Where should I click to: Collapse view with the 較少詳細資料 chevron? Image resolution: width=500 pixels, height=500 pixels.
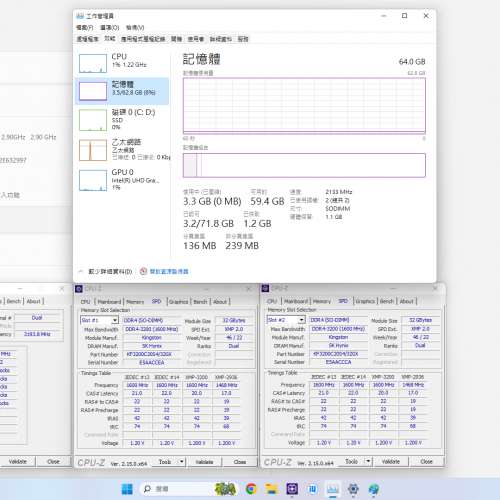pos(81,271)
